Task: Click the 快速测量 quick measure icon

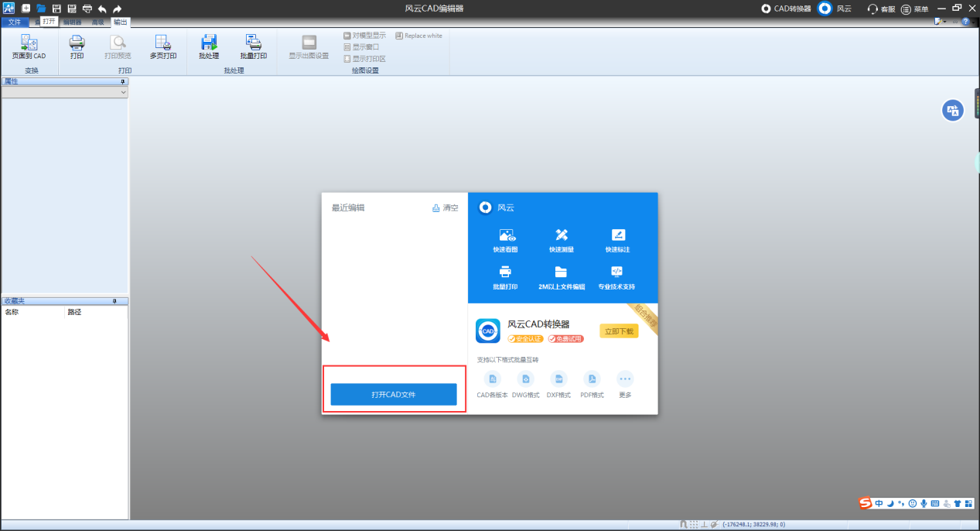Action: pyautogui.click(x=561, y=240)
